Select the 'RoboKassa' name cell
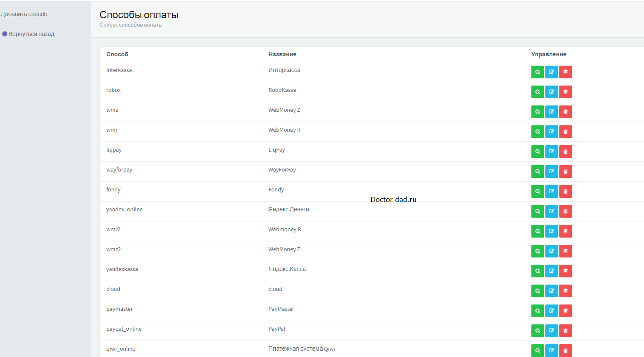Viewport: 644px width, 357px height. (x=282, y=90)
